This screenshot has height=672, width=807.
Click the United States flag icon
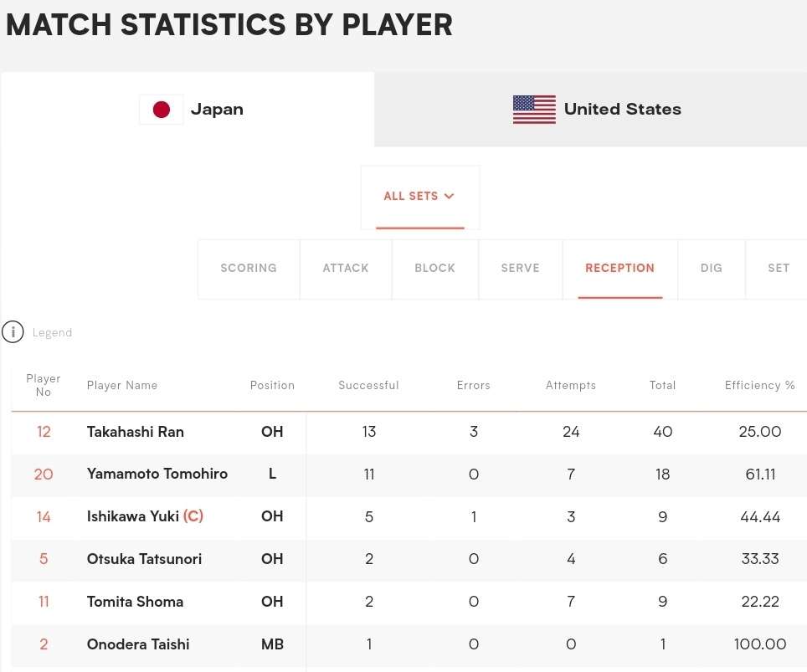click(534, 109)
